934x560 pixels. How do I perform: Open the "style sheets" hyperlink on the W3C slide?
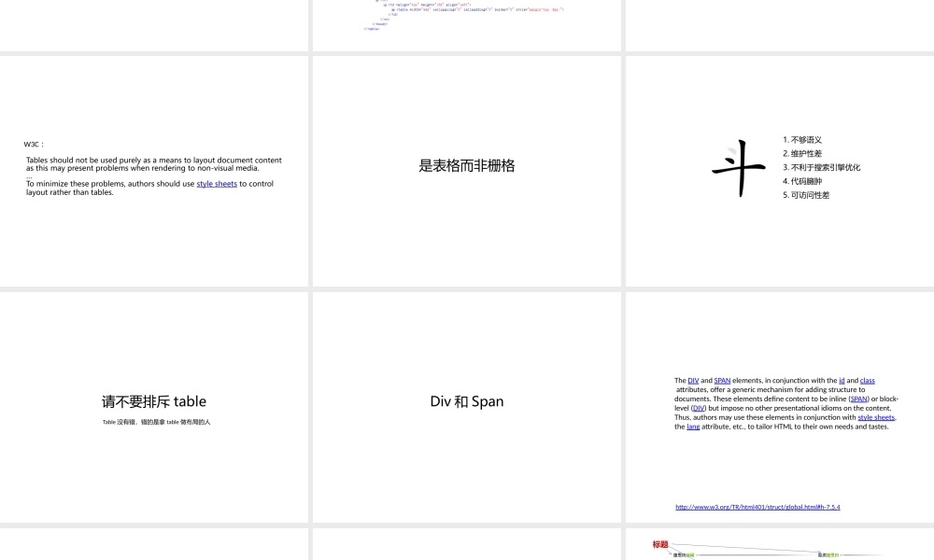click(x=217, y=183)
